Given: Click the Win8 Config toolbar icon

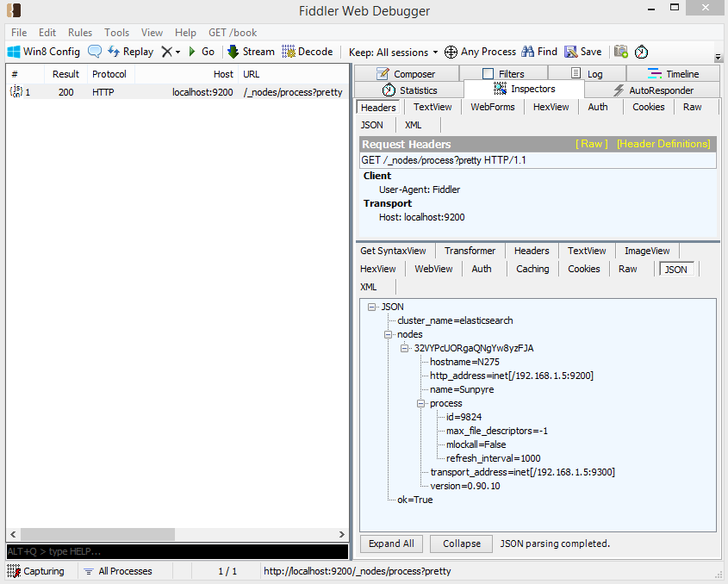Looking at the screenshot, I should 14,52.
